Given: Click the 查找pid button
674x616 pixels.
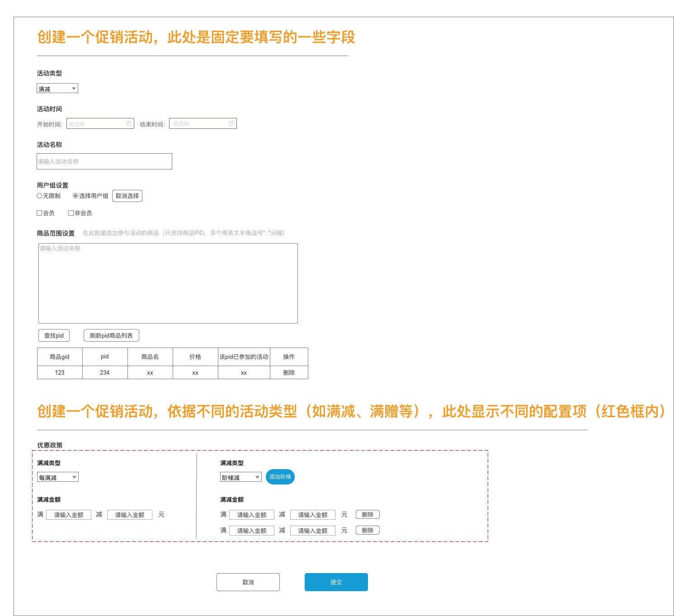Looking at the screenshot, I should (54, 335).
